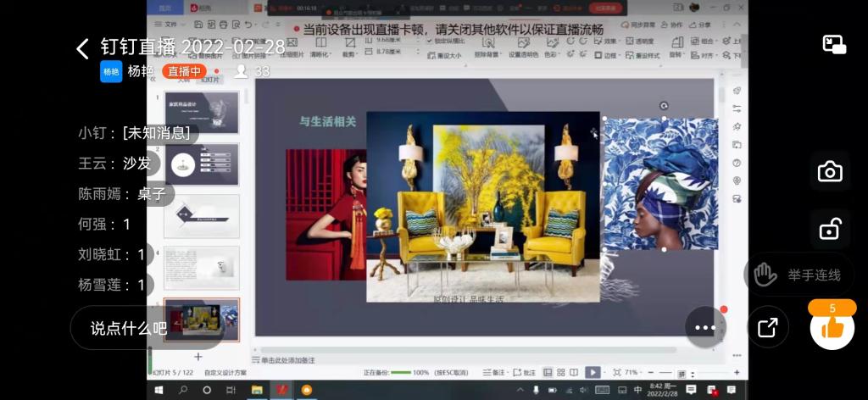Share the livestream via the share icon

tap(767, 328)
